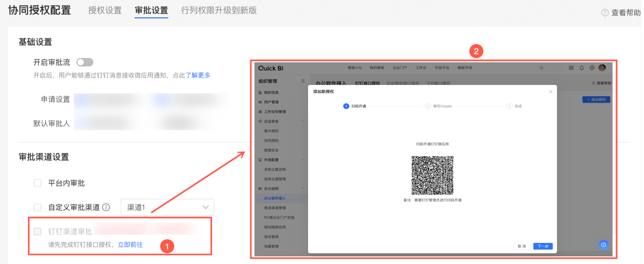Click the 扫码开通钉钉微应用 caption text
This screenshot has height=264, width=644.
[432, 144]
